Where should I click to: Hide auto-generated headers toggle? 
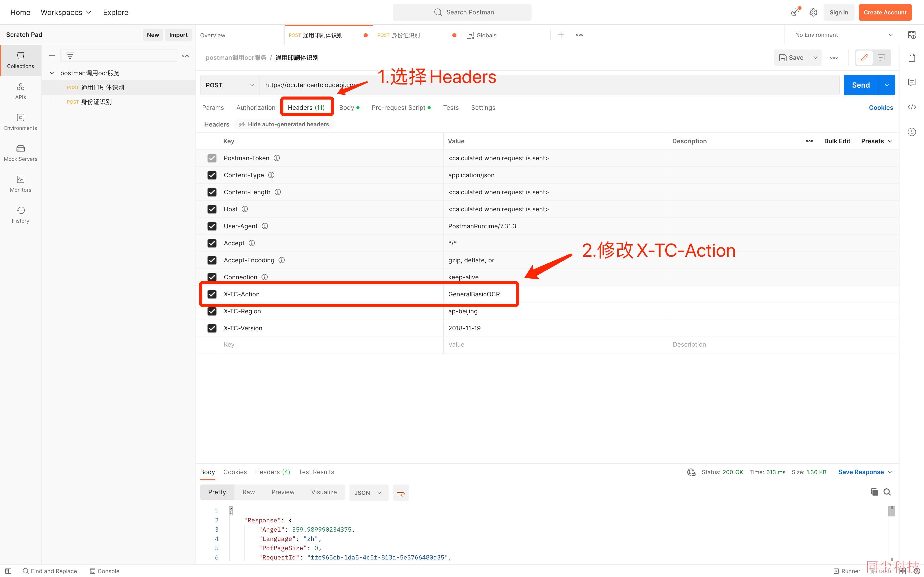point(284,124)
